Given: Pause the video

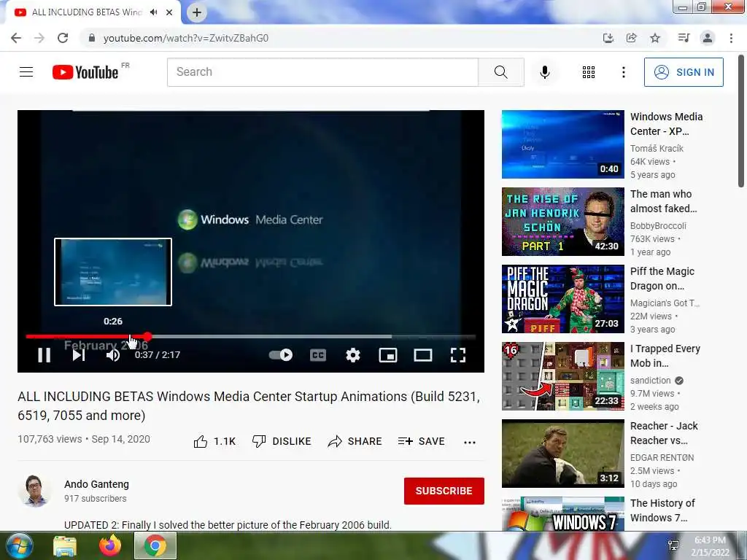Looking at the screenshot, I should tap(44, 355).
